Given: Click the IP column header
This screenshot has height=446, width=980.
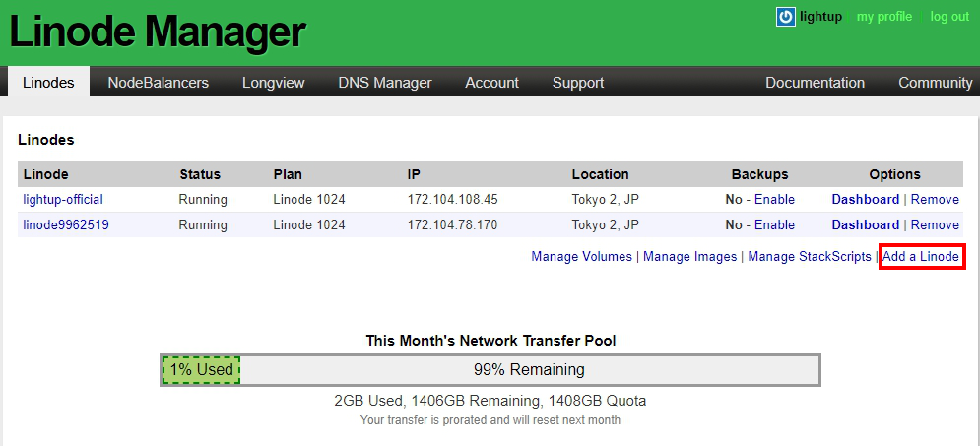Looking at the screenshot, I should [413, 174].
